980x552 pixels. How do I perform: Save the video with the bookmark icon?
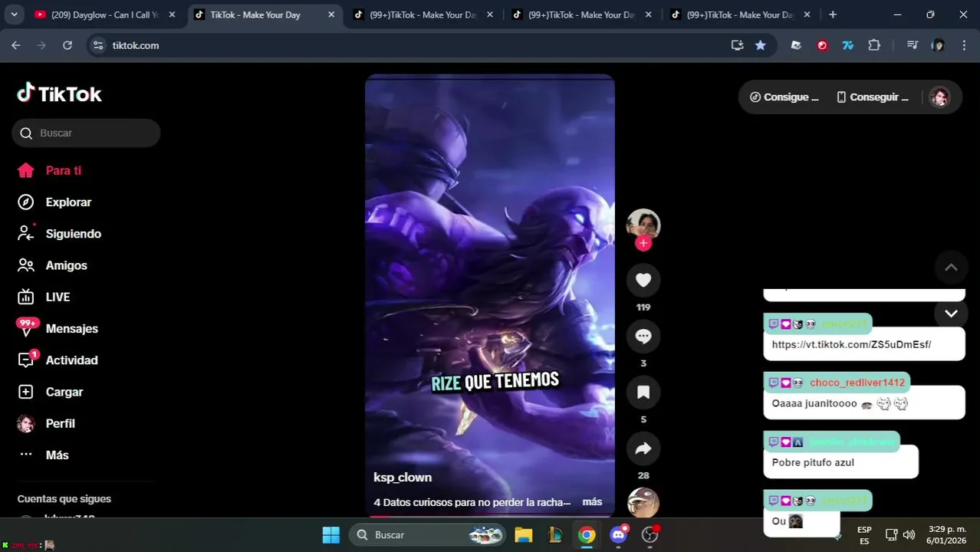pos(643,393)
